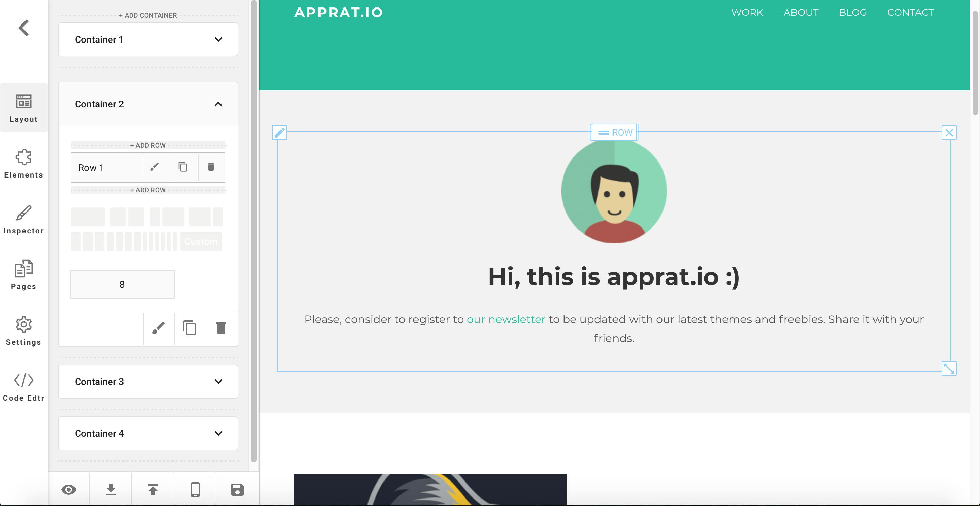Open the ABOUT nav link
Image resolution: width=980 pixels, height=506 pixels.
coord(801,12)
